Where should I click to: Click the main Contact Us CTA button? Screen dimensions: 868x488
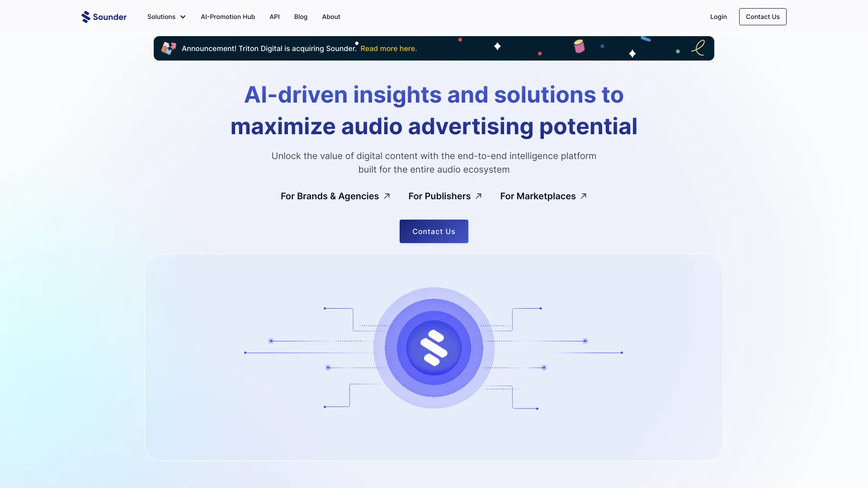coord(434,231)
